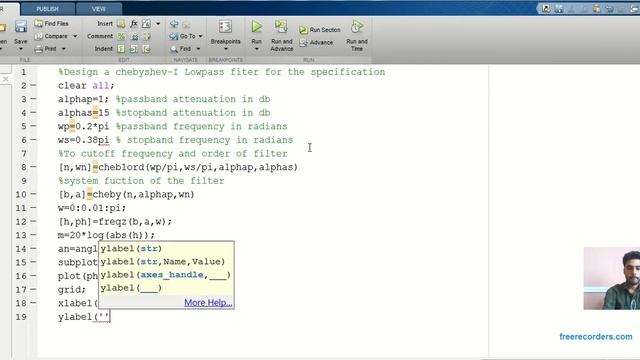Close the editor document with X
The width and height of the screenshot is (640, 360).
pyautogui.click(x=6, y=79)
